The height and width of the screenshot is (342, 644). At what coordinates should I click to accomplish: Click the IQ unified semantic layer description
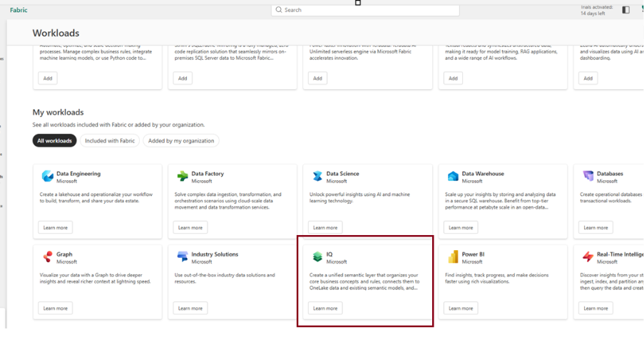pos(364,281)
